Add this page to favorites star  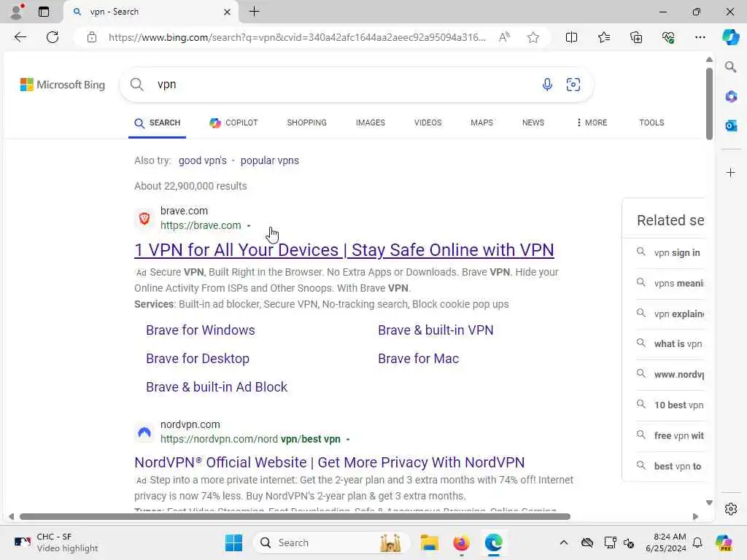pyautogui.click(x=533, y=37)
